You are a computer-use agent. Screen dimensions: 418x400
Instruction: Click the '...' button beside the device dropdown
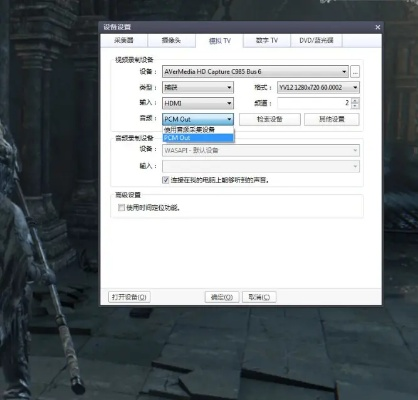355,72
